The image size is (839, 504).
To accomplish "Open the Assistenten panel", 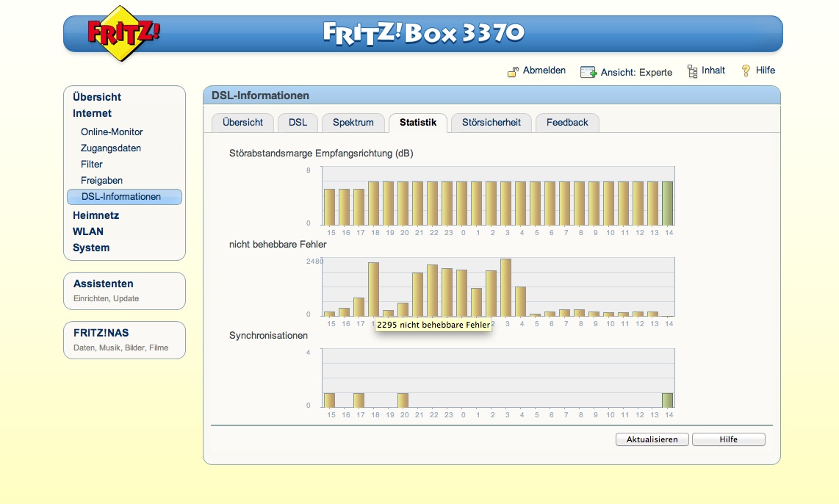I will [x=125, y=291].
